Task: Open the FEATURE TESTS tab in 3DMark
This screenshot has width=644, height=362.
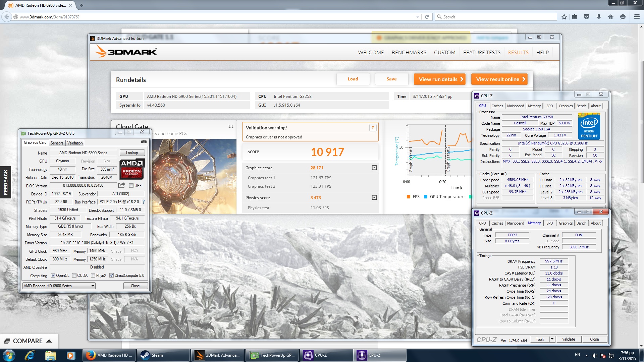Action: tap(482, 52)
